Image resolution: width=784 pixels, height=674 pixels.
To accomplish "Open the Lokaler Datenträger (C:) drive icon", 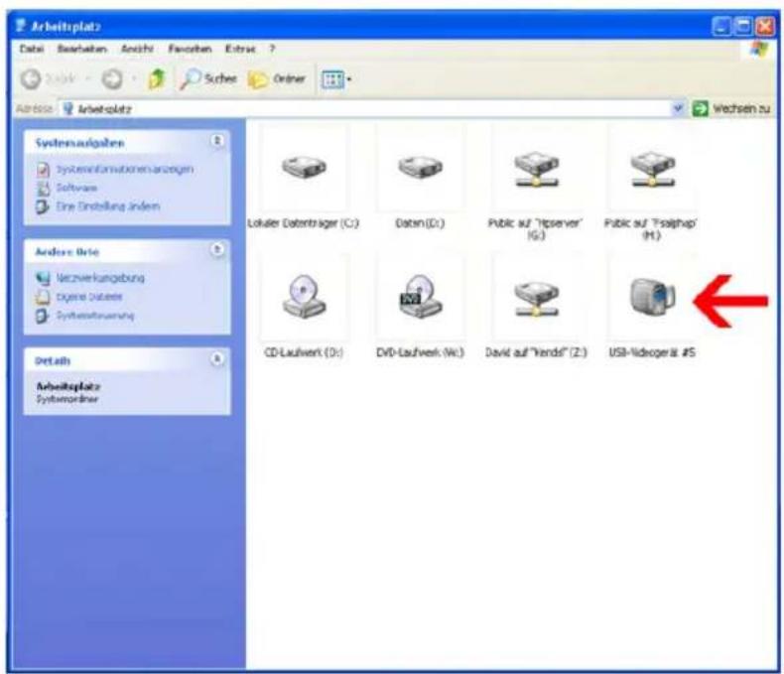I will pos(304,167).
